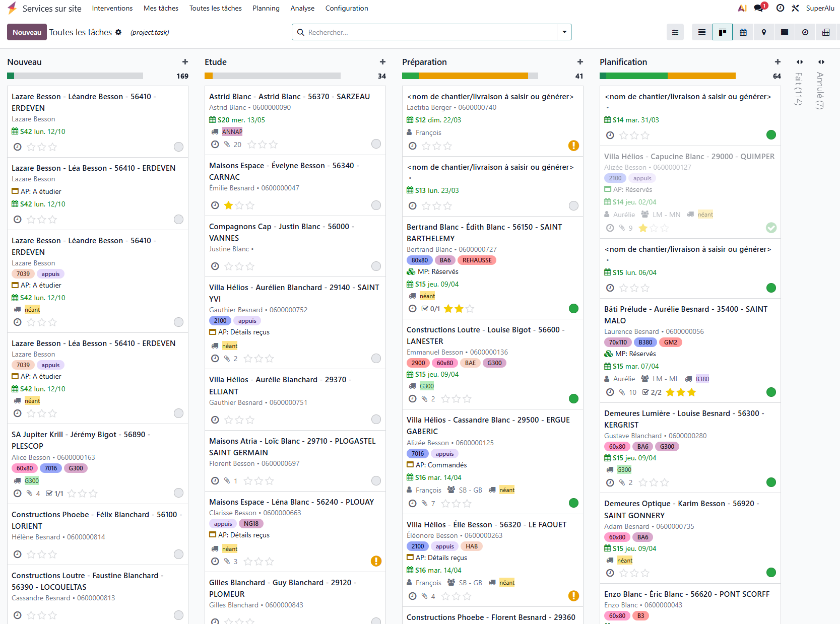Open the Planning menu
The height and width of the screenshot is (624, 840).
(266, 8)
